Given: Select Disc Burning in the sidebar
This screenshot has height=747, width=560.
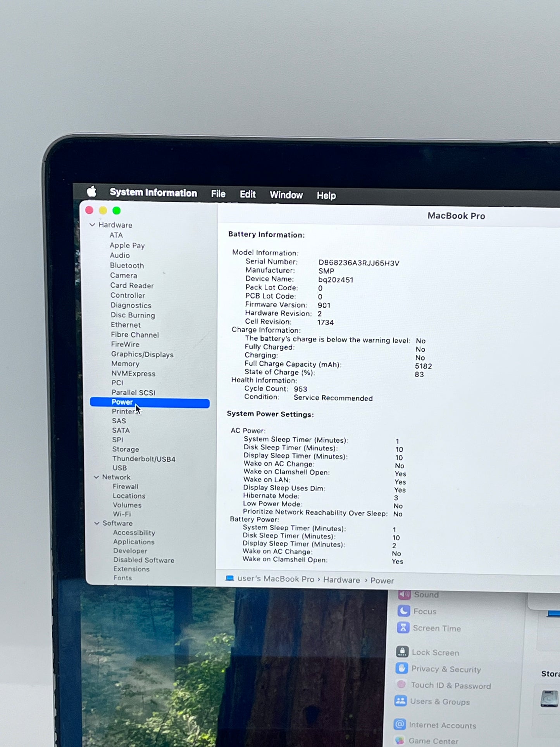Looking at the screenshot, I should (x=133, y=315).
